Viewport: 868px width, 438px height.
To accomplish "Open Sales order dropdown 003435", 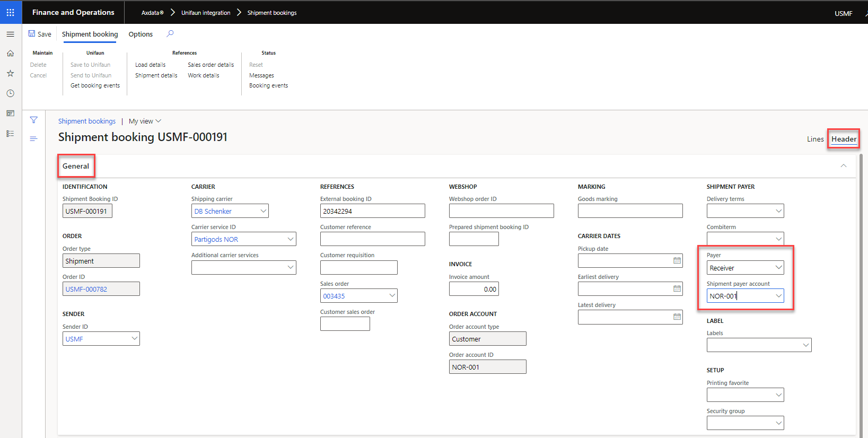I will (x=392, y=296).
